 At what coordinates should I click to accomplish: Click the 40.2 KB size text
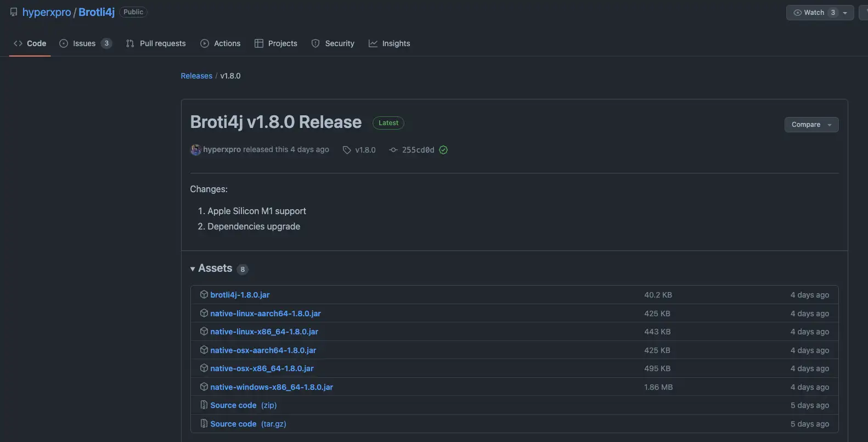click(x=658, y=295)
